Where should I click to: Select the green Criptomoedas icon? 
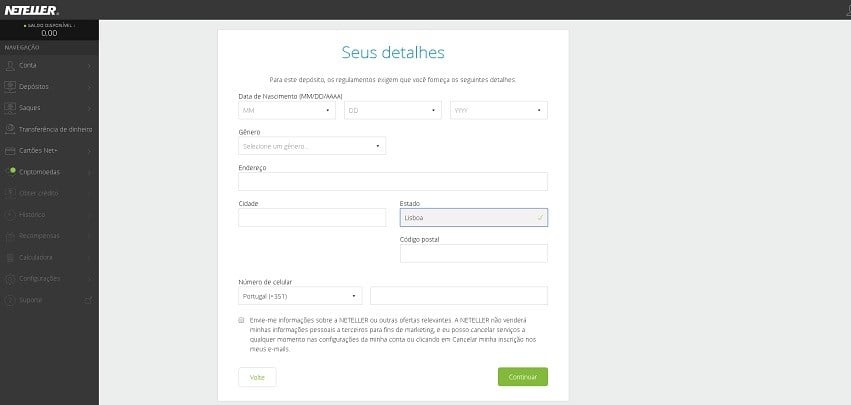(10, 172)
